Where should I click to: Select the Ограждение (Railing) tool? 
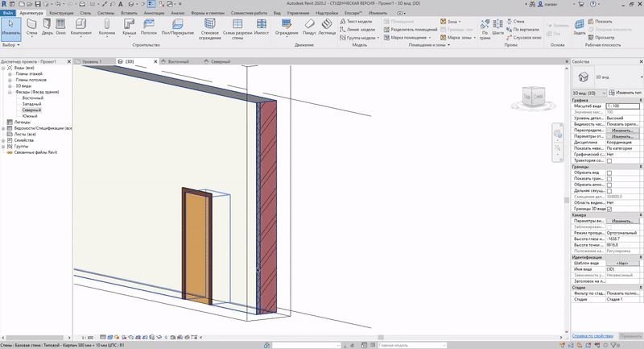pyautogui.click(x=287, y=27)
